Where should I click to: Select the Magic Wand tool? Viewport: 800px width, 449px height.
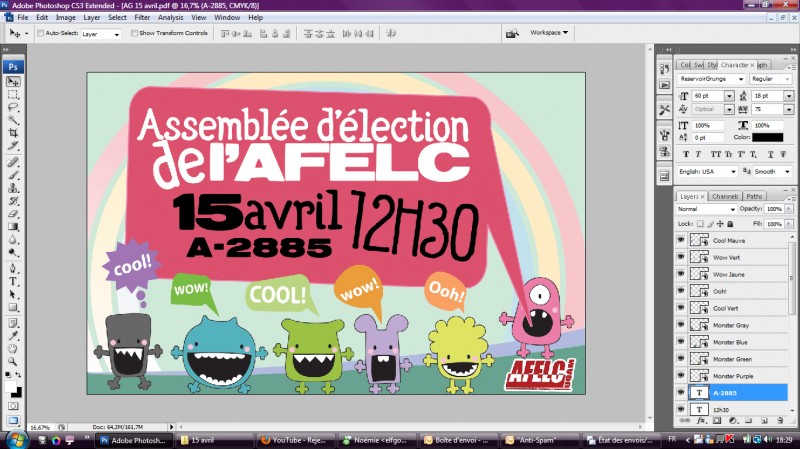pyautogui.click(x=13, y=120)
